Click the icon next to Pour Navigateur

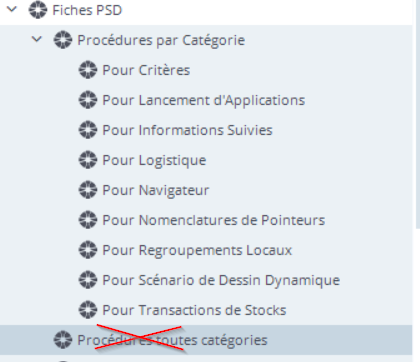coord(88,190)
